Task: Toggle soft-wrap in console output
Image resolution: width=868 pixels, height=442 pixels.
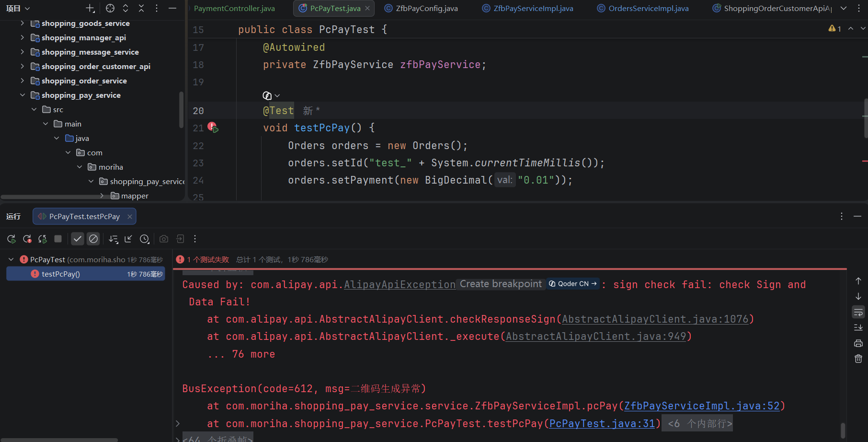Action: pos(858,313)
